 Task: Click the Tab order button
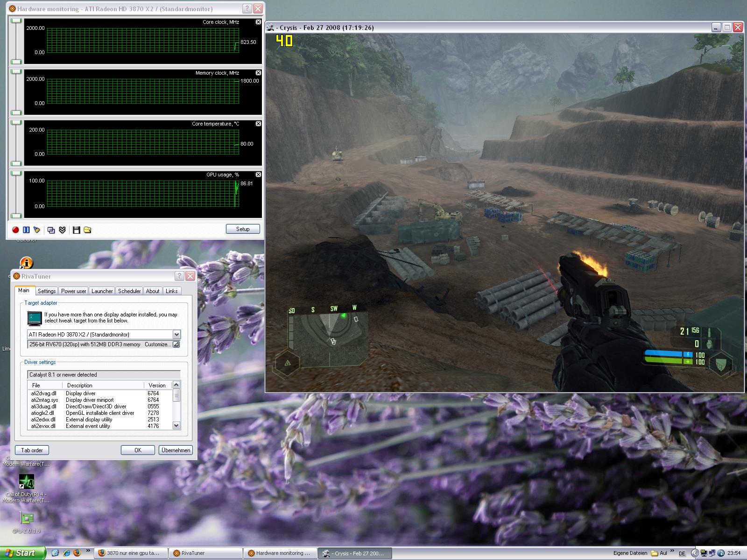pos(32,450)
